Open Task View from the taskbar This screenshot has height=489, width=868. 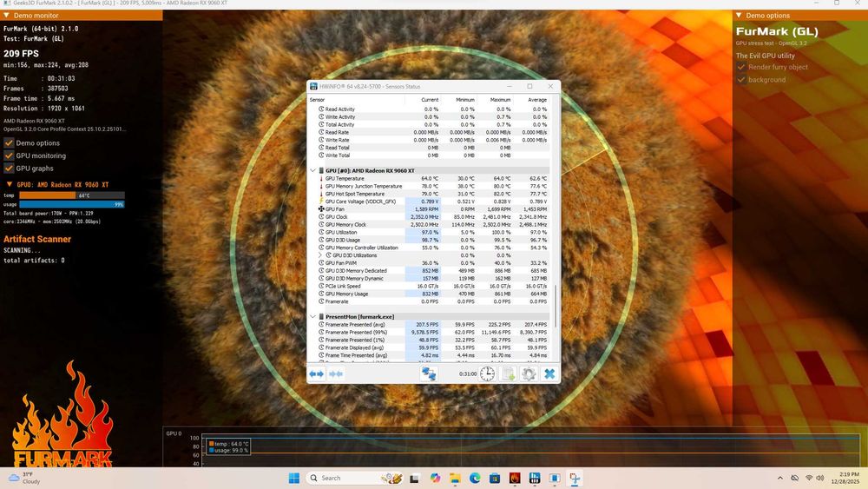414,478
